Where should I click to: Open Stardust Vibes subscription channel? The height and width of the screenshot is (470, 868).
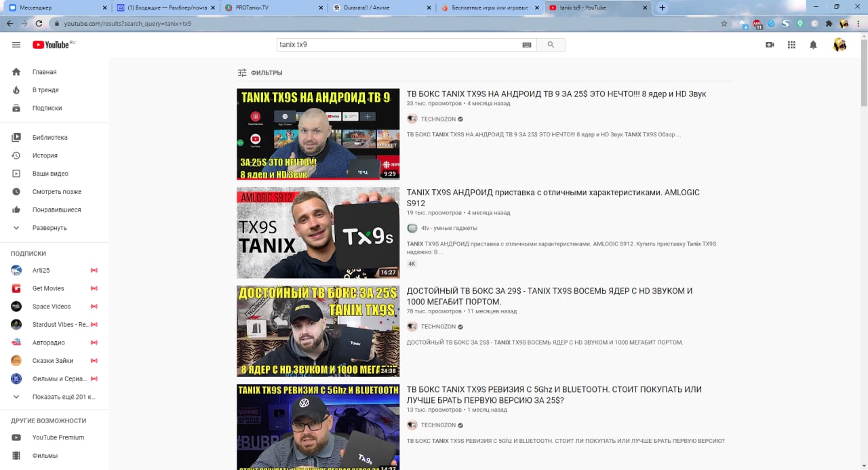pyautogui.click(x=54, y=324)
